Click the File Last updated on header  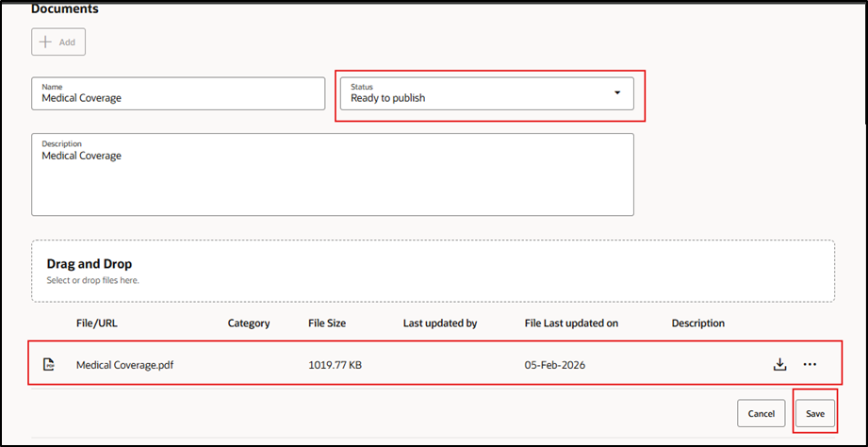(571, 323)
